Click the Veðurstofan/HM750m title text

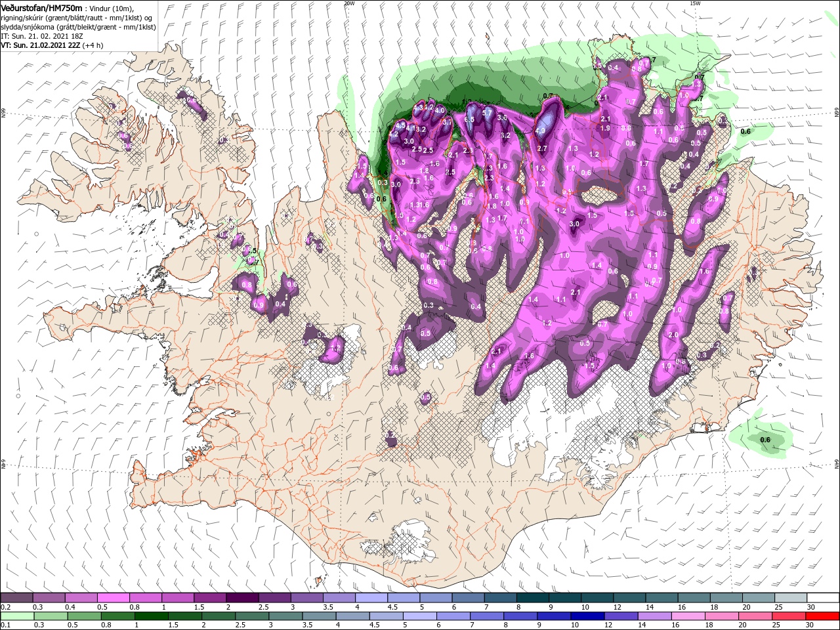point(41,7)
